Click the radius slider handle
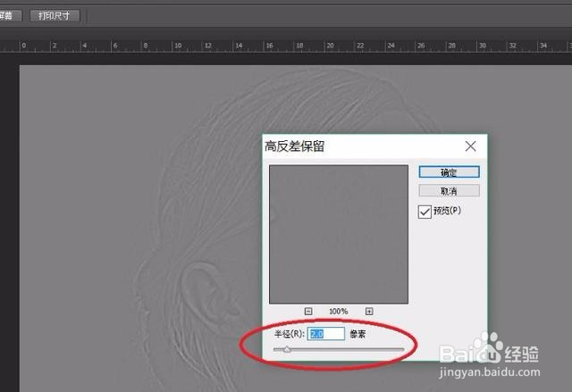The height and width of the screenshot is (392, 572). 287,349
